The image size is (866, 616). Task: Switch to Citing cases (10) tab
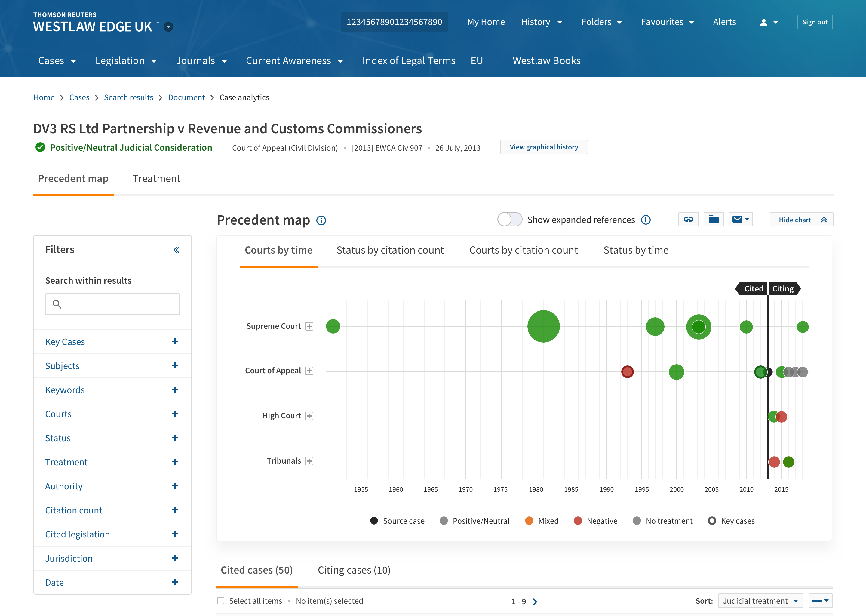click(x=354, y=570)
